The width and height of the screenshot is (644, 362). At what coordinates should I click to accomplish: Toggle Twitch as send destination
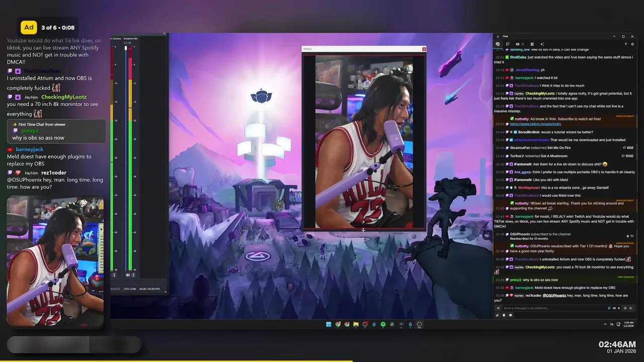click(x=609, y=308)
